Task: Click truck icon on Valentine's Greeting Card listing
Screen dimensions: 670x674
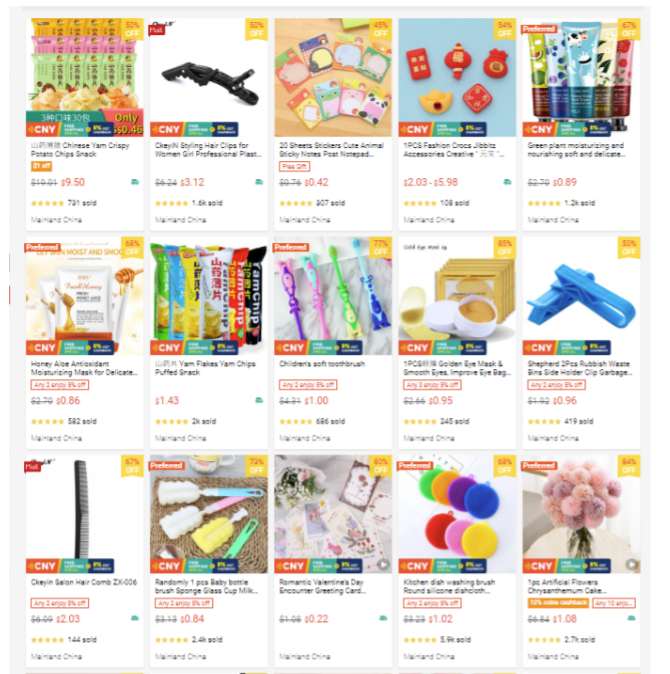Action: (x=383, y=618)
